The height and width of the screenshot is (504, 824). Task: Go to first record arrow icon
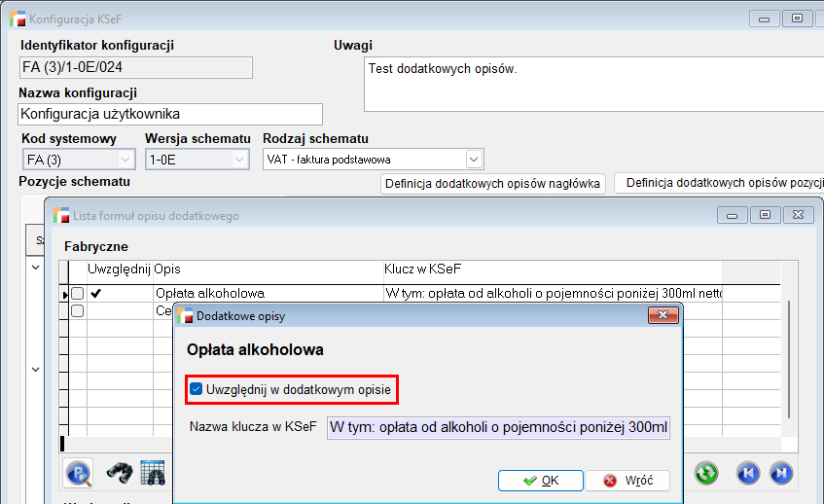tap(748, 473)
